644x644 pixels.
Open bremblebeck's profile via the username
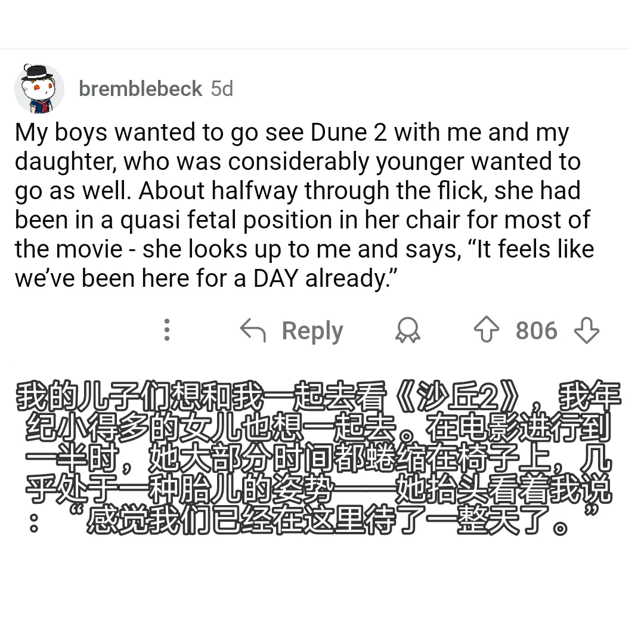coord(141,89)
